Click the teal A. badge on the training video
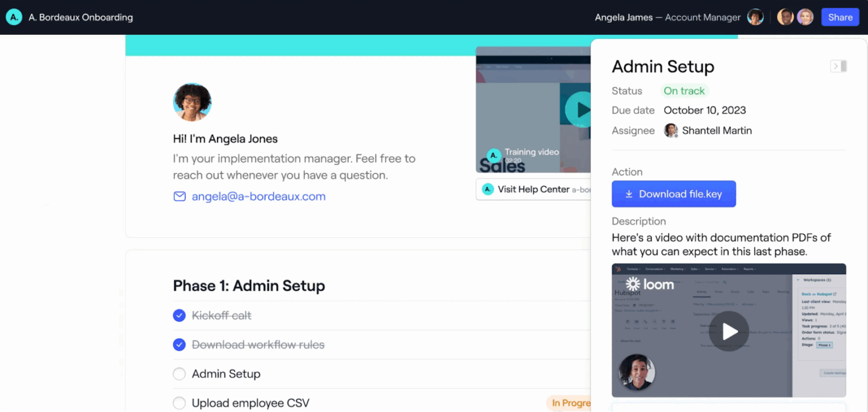Viewport: 868px width, 412px height. 493,156
